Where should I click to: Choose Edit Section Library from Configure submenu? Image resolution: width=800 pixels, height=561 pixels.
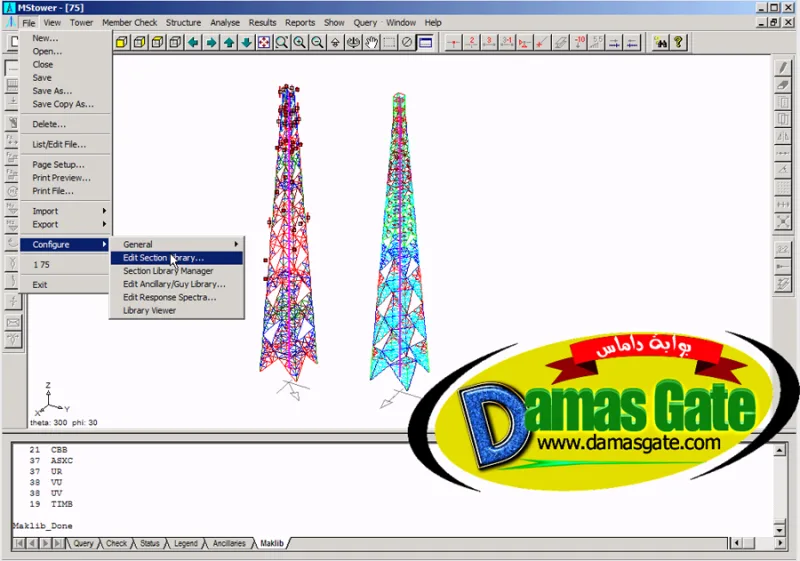(x=177, y=258)
